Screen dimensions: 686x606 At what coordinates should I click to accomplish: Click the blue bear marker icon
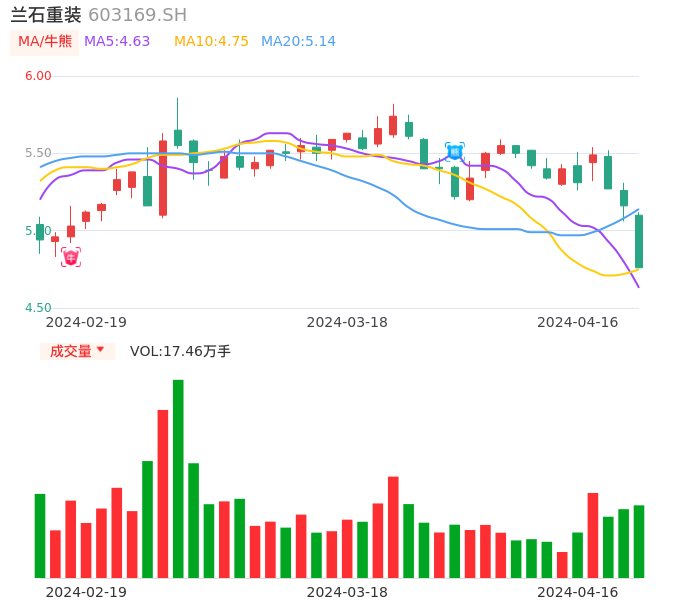pos(454,152)
